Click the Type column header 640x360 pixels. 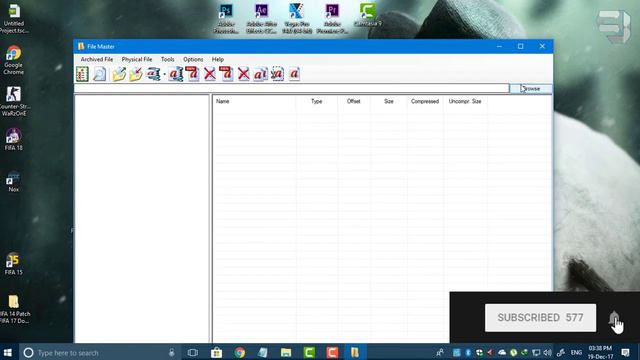(316, 101)
